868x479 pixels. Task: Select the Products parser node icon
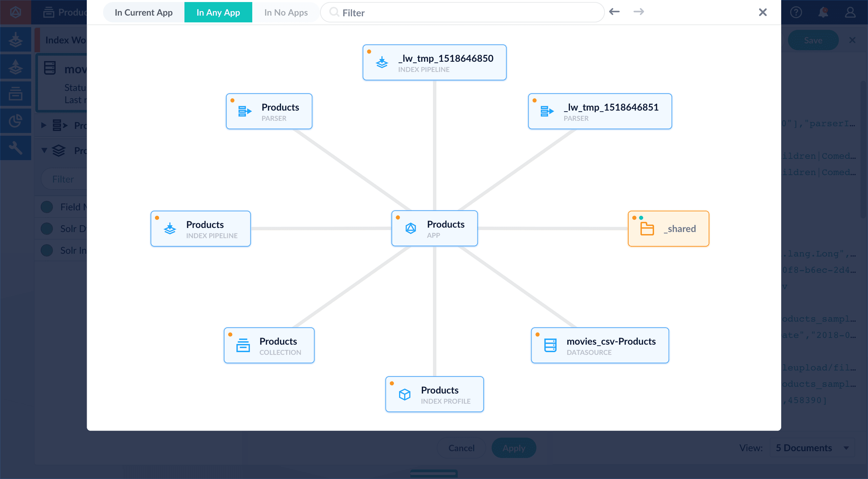point(244,111)
